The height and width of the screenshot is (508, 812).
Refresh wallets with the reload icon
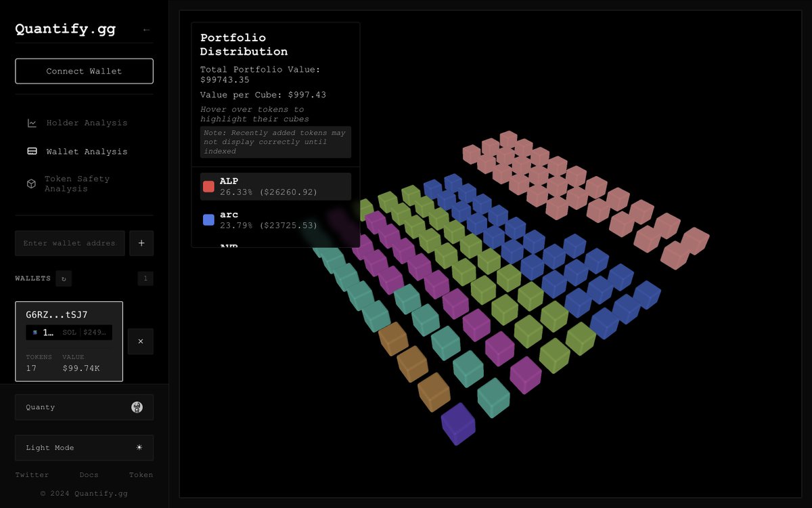64,278
